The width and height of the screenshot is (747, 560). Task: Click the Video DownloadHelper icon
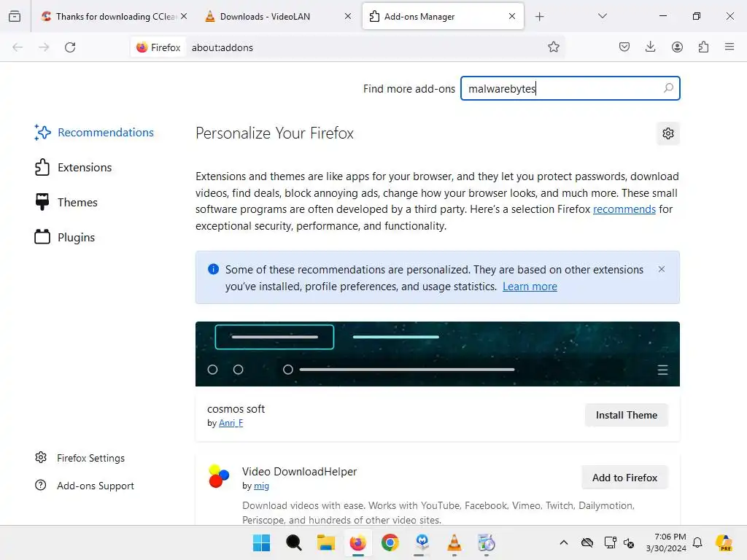219,476
